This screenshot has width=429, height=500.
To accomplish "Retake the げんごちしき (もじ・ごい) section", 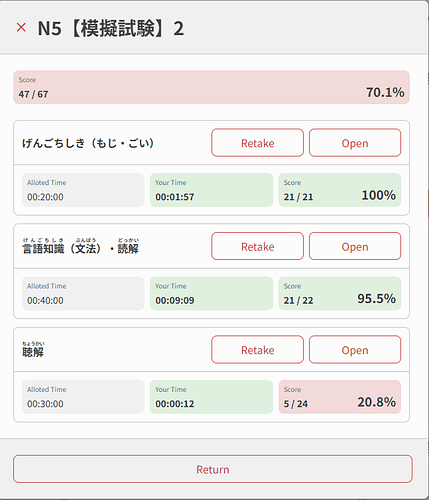I will point(257,143).
